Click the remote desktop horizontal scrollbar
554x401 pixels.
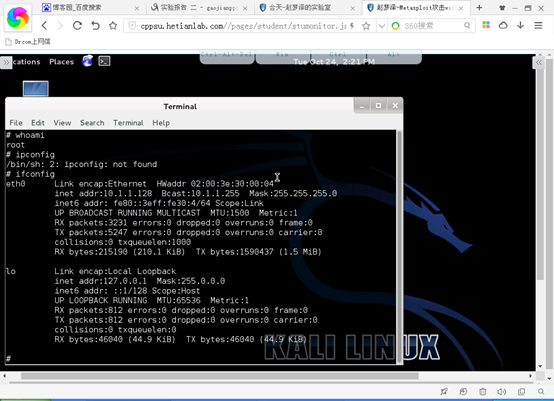[220, 376]
